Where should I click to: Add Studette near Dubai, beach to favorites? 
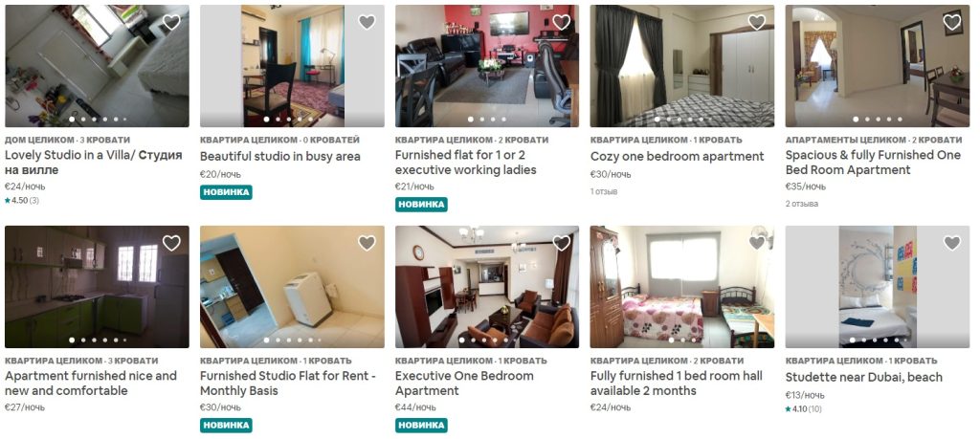(952, 243)
